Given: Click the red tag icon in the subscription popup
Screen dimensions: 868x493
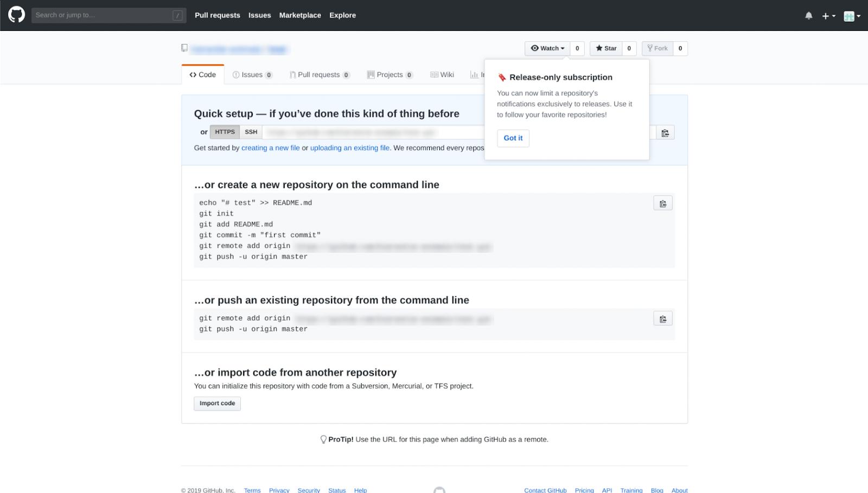Looking at the screenshot, I should tap(502, 77).
